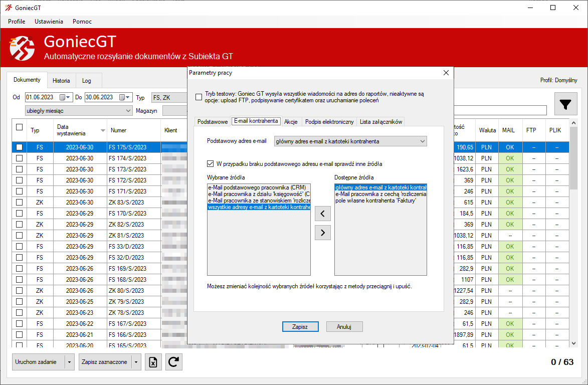Open the Podpis elektroniczny tab

point(329,122)
